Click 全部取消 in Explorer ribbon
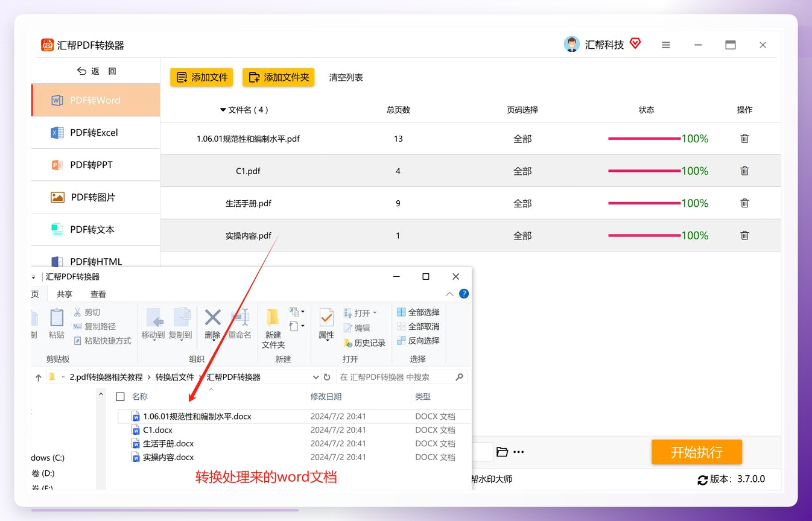 tap(418, 326)
